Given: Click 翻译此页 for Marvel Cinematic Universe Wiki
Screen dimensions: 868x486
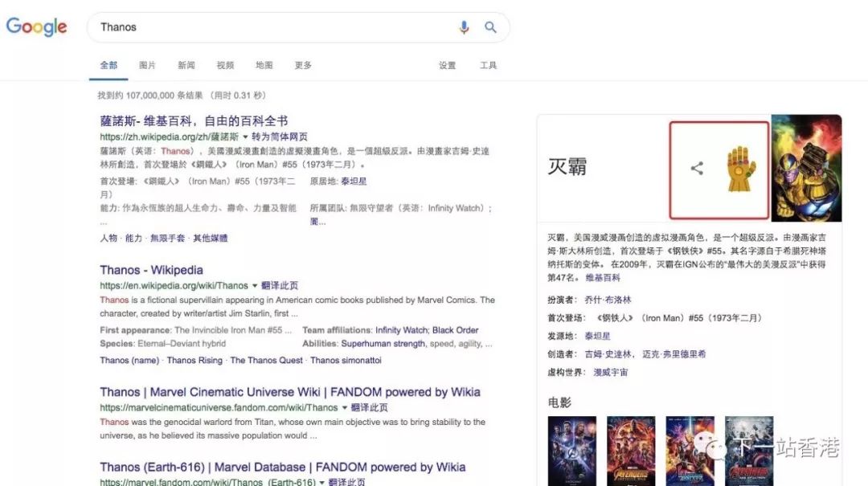Looking at the screenshot, I should click(x=369, y=407).
